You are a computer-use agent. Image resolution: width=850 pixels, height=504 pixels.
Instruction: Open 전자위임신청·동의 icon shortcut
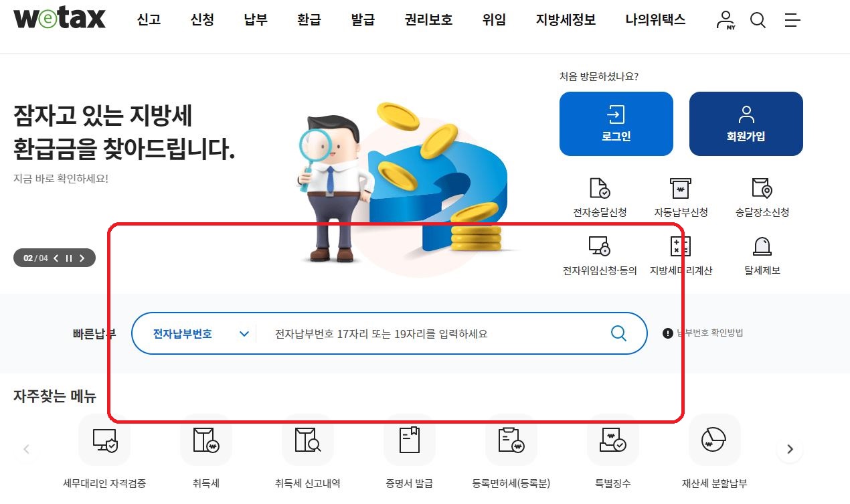[x=600, y=256]
